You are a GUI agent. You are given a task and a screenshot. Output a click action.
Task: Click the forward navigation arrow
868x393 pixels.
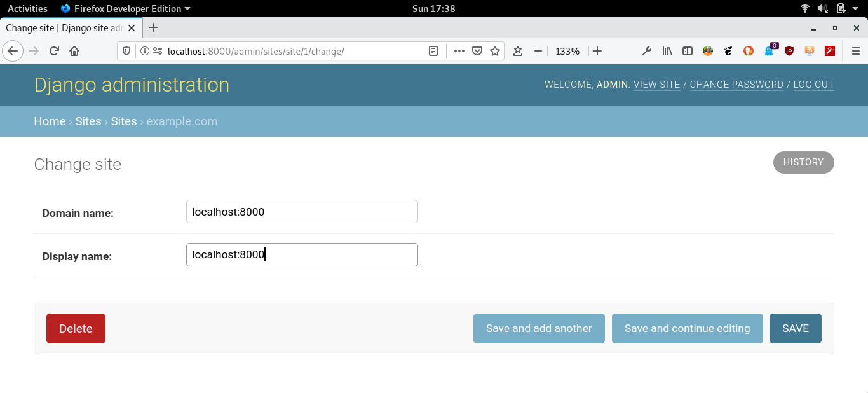pyautogui.click(x=34, y=51)
